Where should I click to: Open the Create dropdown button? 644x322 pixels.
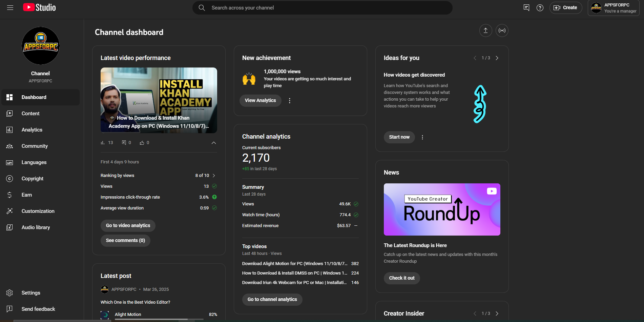coord(566,7)
